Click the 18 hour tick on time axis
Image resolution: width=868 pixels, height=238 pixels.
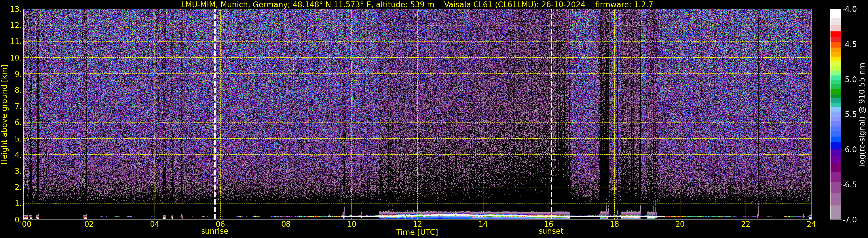614,224
